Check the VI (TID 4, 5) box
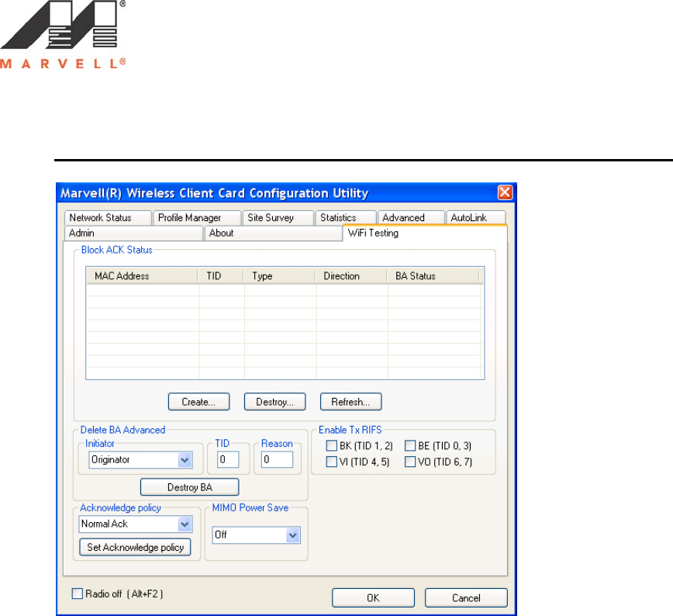This screenshot has height=616, width=673. (x=331, y=462)
